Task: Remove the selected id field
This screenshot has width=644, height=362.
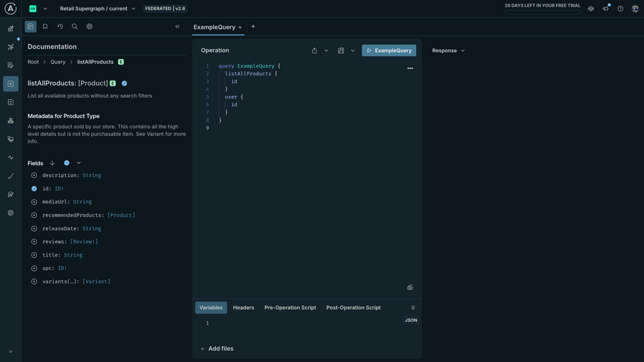Action: 34,189
